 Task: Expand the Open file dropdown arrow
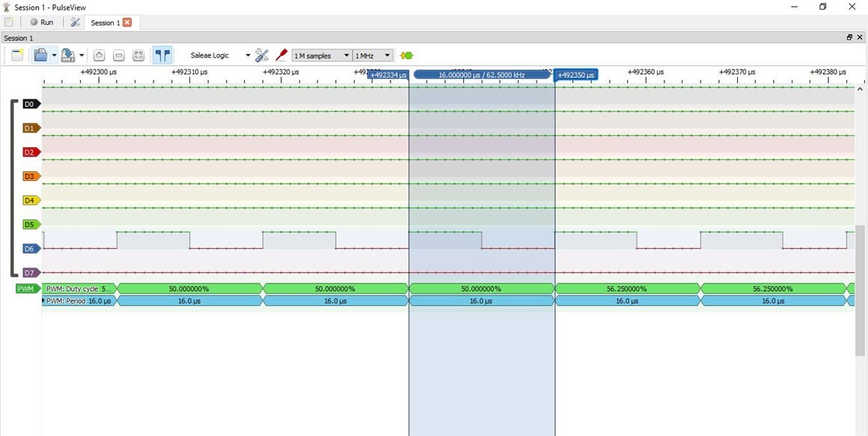pos(54,55)
